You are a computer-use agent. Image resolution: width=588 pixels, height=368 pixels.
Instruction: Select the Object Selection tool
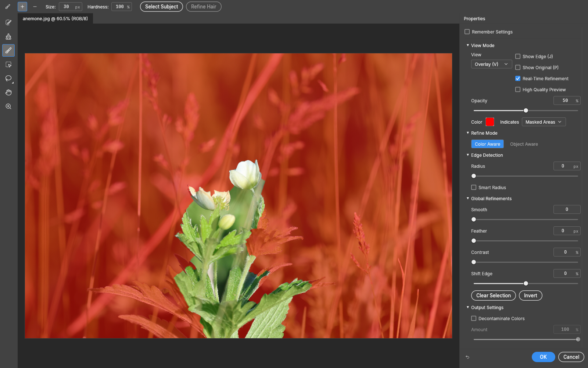[8, 64]
